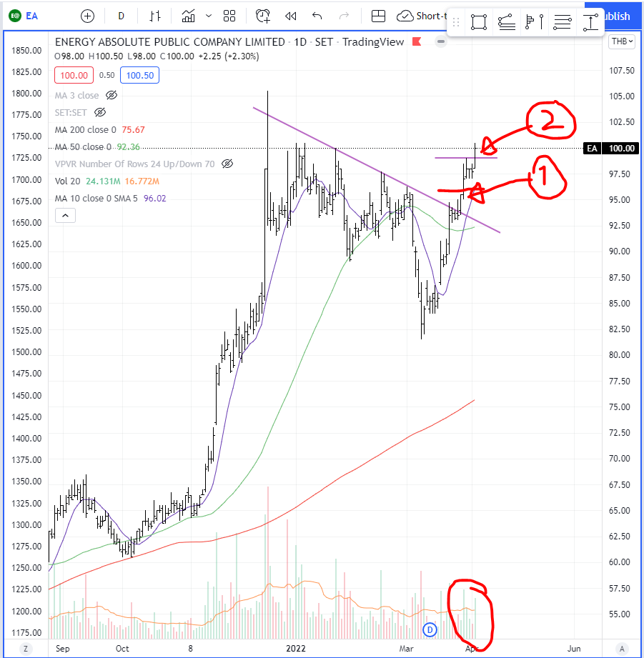
Task: Redo the last chart action
Action: pyautogui.click(x=345, y=16)
